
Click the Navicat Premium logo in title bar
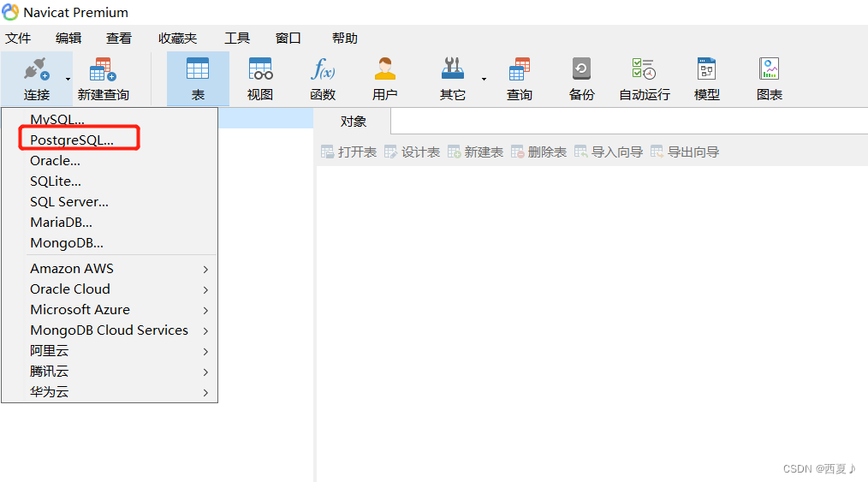pyautogui.click(x=10, y=12)
